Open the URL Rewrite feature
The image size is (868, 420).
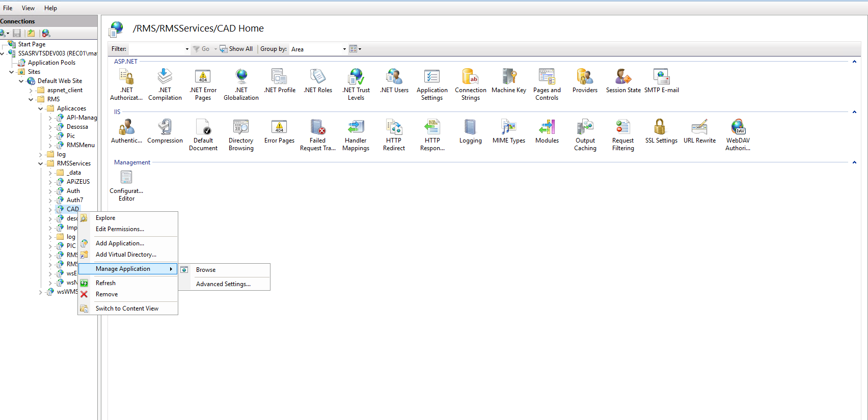tap(699, 131)
